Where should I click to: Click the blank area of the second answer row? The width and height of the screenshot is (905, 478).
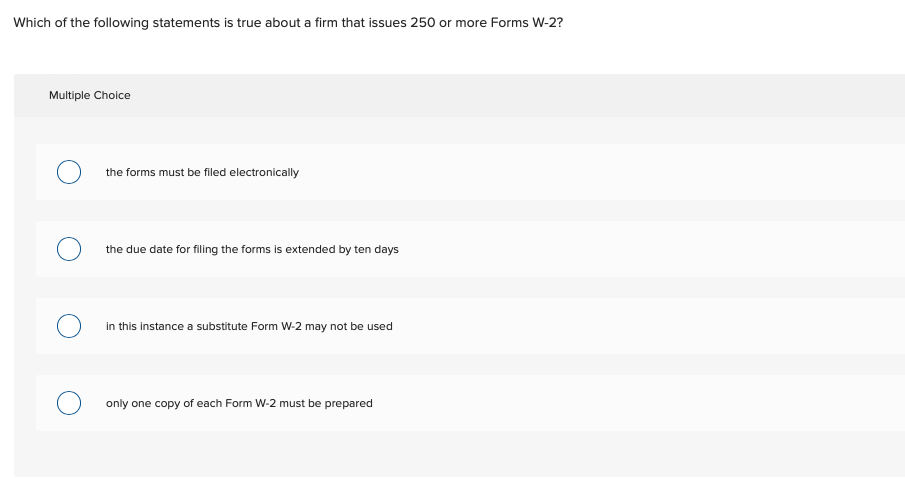point(650,249)
